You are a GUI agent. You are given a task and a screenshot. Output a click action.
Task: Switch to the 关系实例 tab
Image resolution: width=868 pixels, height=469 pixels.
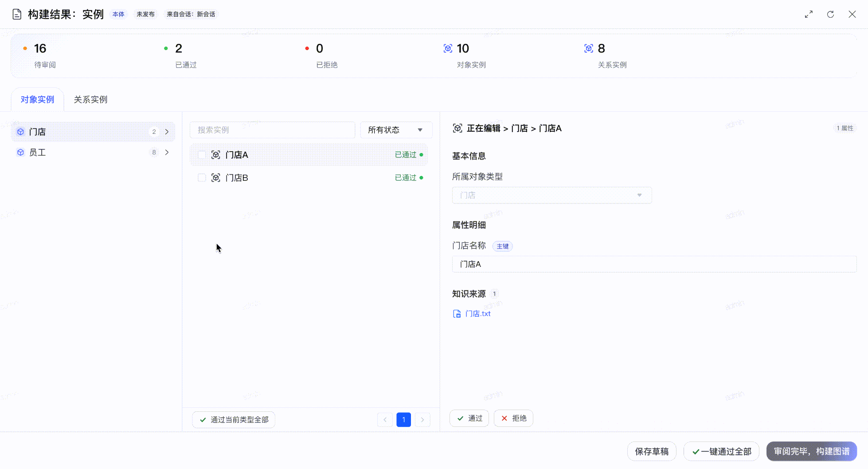pyautogui.click(x=90, y=99)
